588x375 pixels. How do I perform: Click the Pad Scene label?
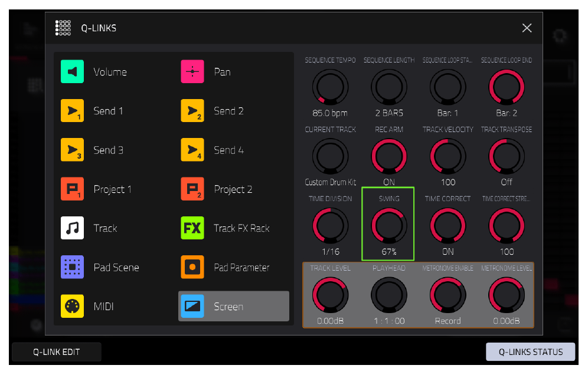pos(116,267)
